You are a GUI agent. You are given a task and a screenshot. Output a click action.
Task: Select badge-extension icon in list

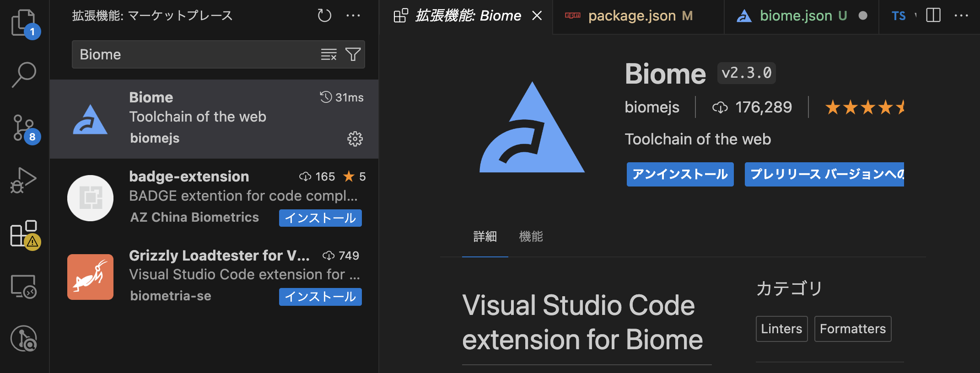point(90,198)
